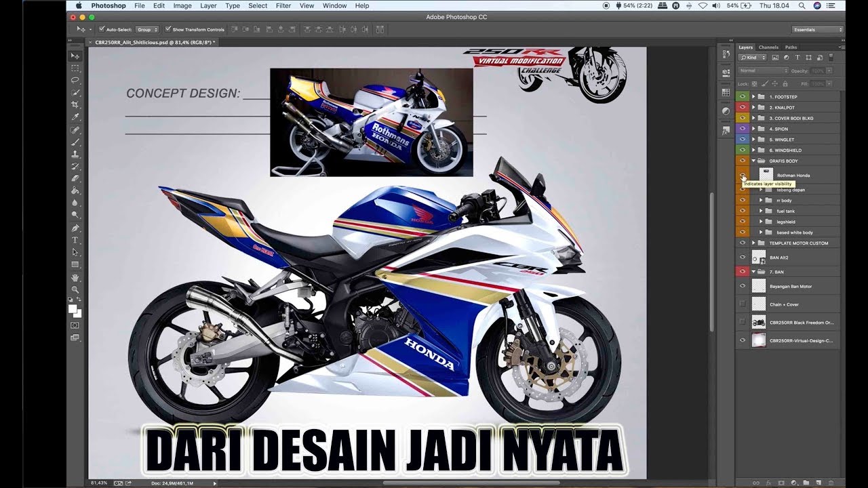Screen dimensions: 868x488
Task: Expand the TEMPLATE MOTOR CUSTOM group
Action: click(753, 243)
